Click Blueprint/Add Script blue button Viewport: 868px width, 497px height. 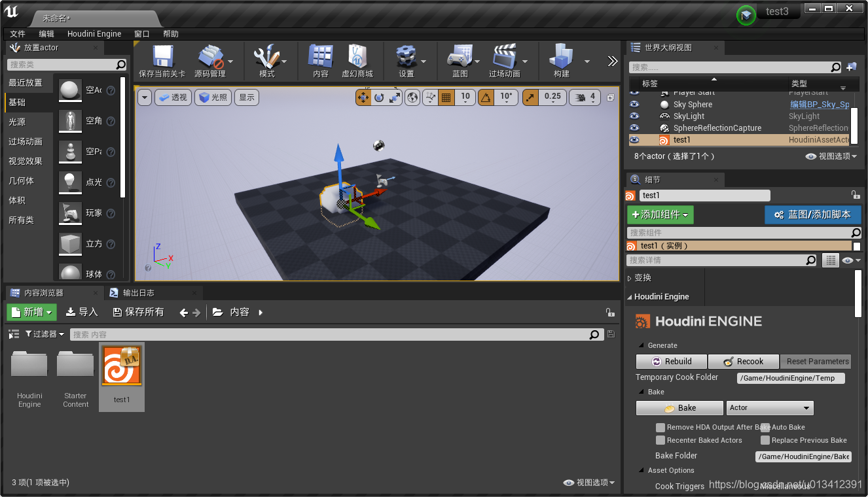click(812, 214)
